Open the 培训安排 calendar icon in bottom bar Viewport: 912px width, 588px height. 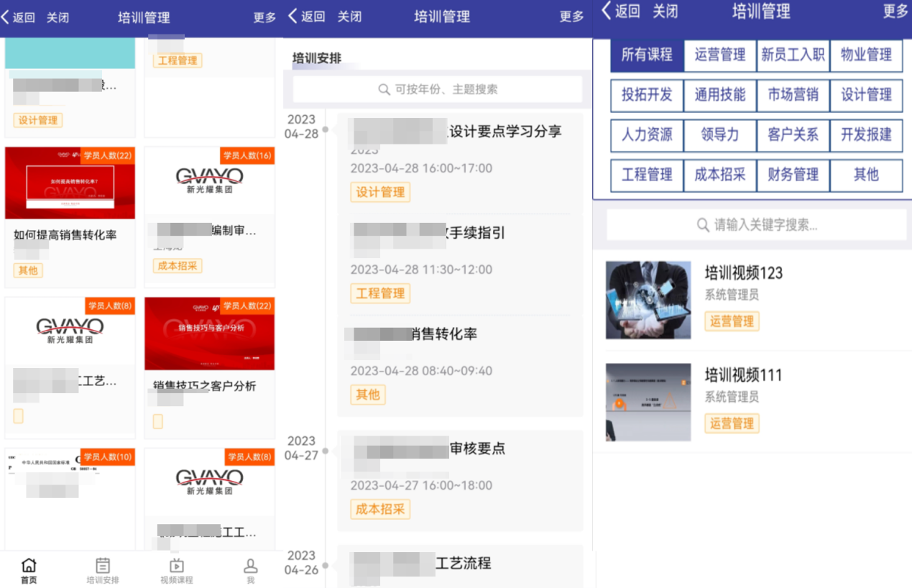[103, 566]
